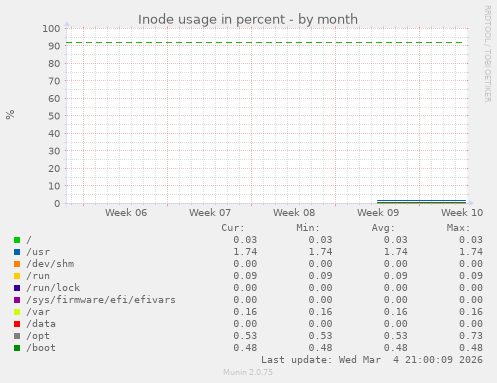Click the red /data legend swatch

tap(17, 324)
